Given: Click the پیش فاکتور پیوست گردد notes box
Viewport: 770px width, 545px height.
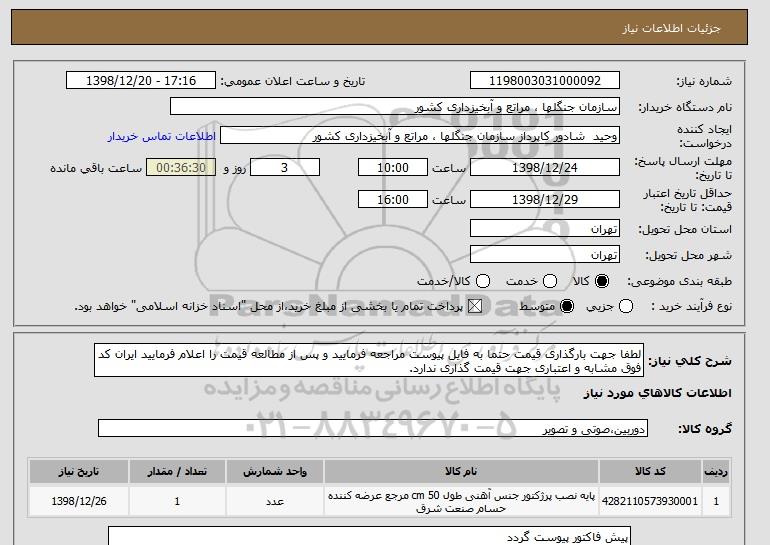Looking at the screenshot, I should [369, 536].
